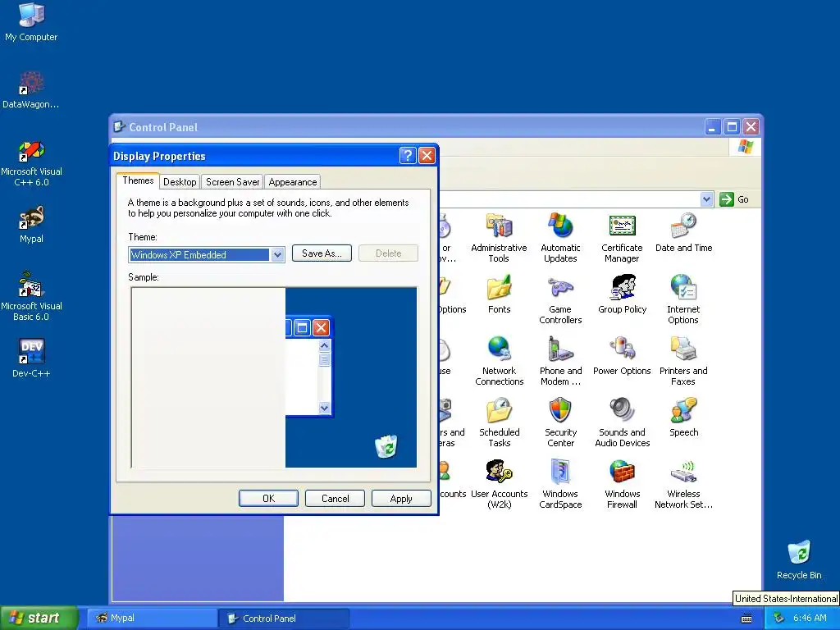Select Microsoft Visual C++ 6.0 shortcut
The image size is (840, 630).
[x=31, y=163]
